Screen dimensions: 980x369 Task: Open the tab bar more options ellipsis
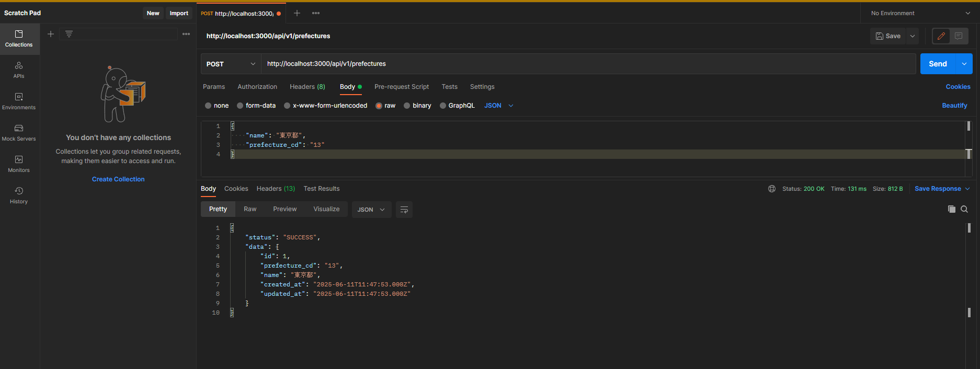[x=316, y=13]
